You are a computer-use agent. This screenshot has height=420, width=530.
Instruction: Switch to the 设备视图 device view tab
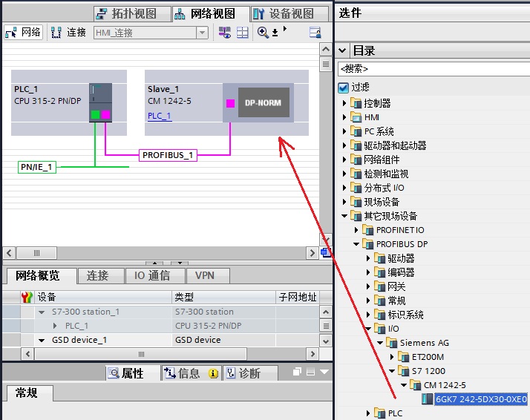pyautogui.click(x=289, y=14)
